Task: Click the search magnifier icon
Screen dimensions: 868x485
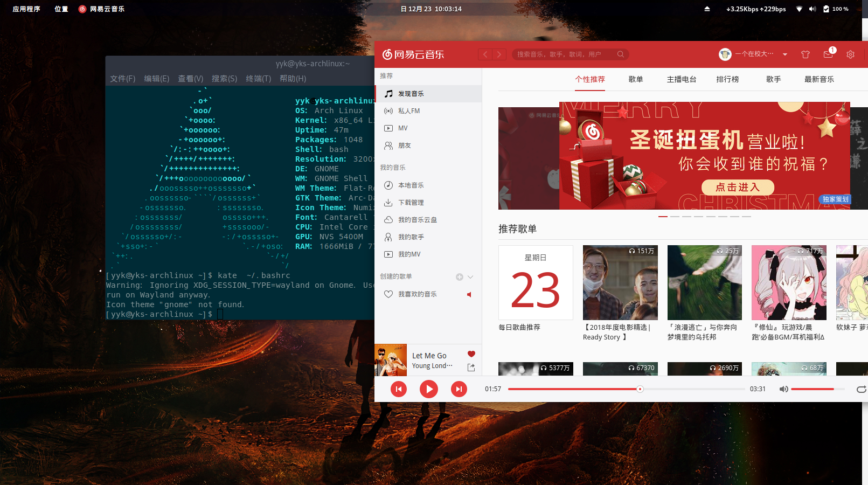Action: click(x=621, y=54)
